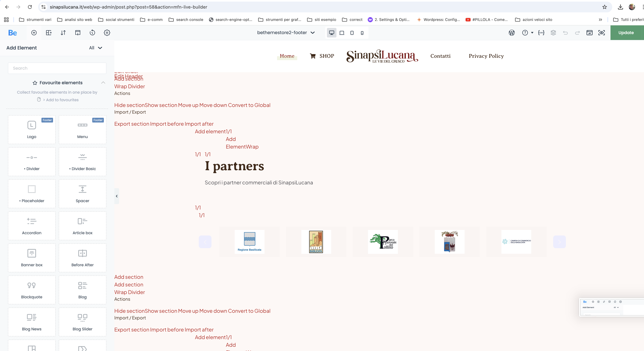Open the custom CSS braces icon

click(x=541, y=33)
